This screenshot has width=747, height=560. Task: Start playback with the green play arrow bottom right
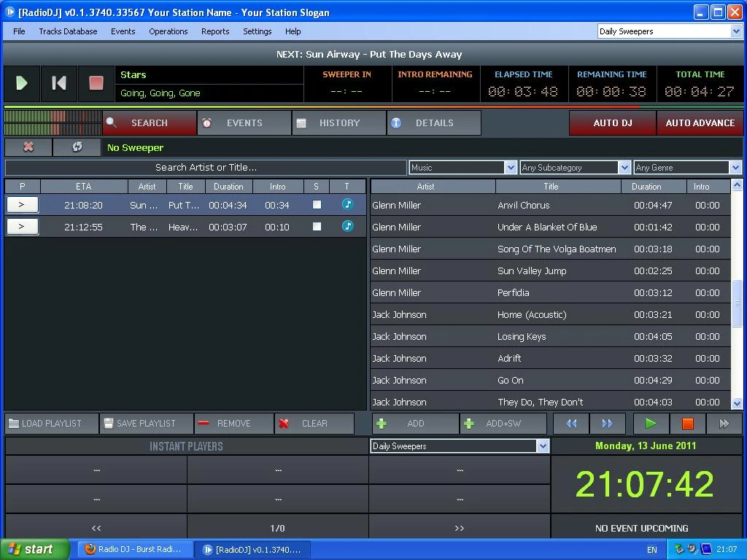(x=649, y=423)
